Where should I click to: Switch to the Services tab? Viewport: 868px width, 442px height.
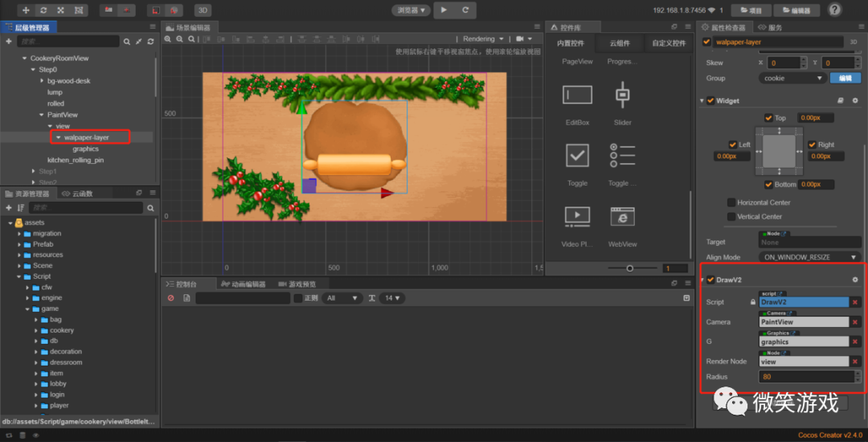coord(770,27)
